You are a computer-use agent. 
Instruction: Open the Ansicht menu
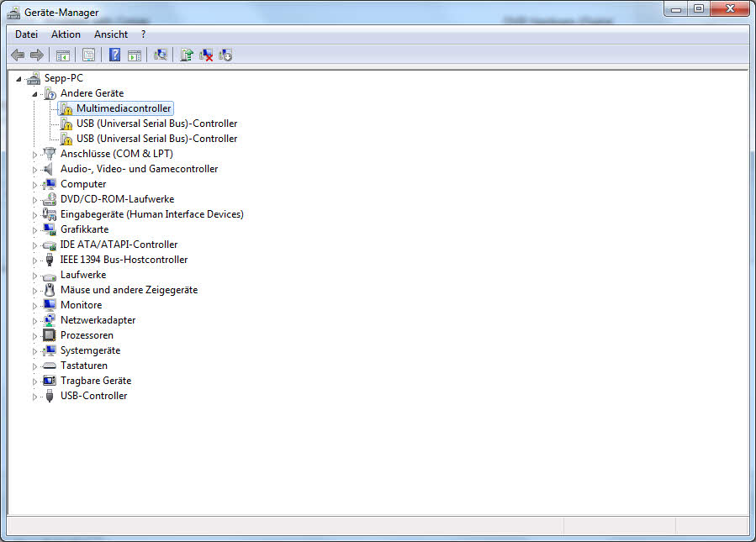click(111, 34)
